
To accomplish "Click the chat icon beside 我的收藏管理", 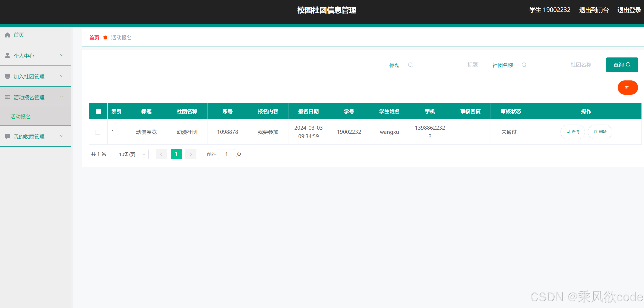I will pos(7,136).
